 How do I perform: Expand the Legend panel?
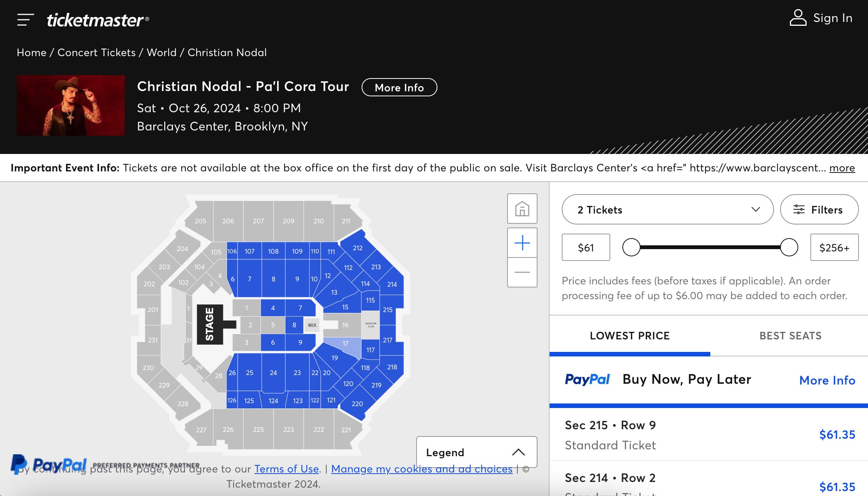(x=476, y=452)
